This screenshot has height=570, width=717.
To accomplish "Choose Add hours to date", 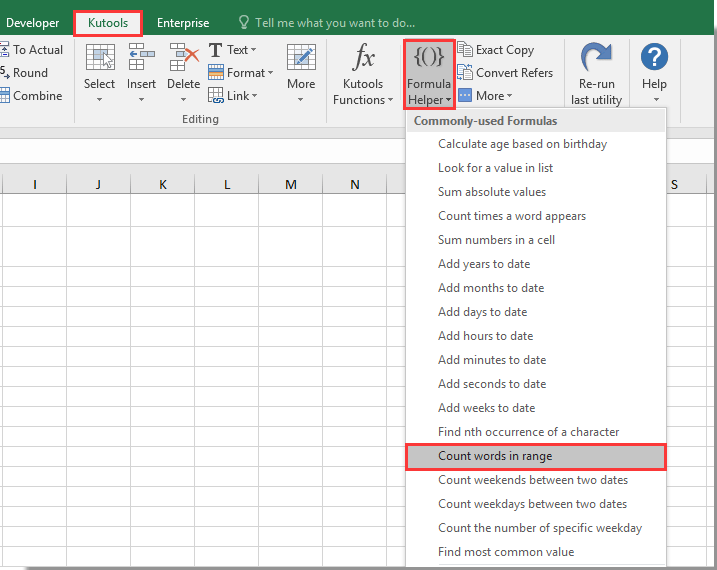I will coord(536,336).
